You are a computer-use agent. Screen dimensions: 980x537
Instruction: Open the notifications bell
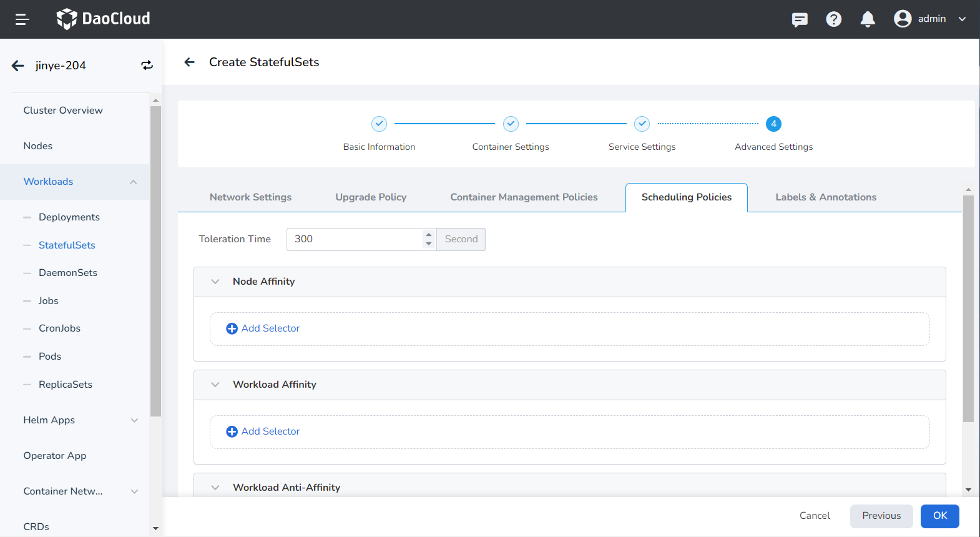tap(867, 19)
